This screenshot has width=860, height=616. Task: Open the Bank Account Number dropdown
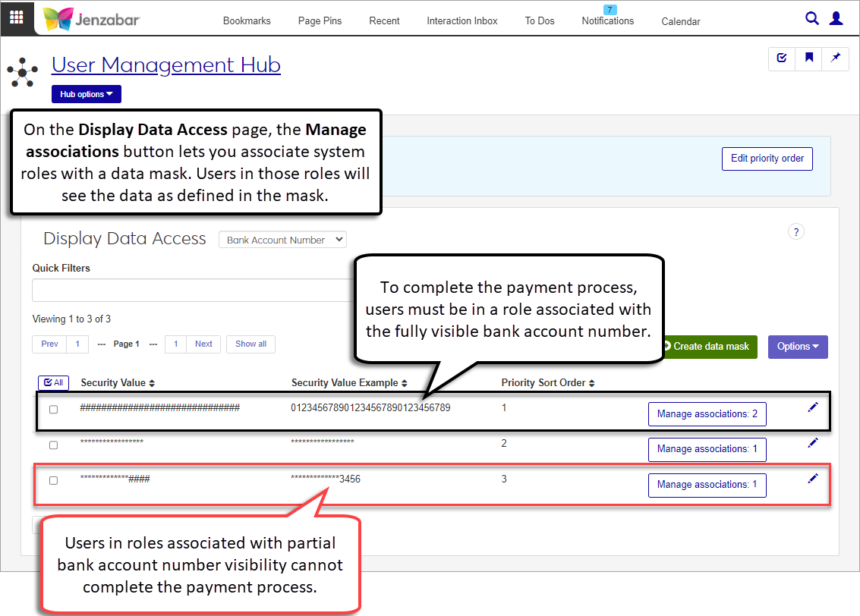(282, 240)
